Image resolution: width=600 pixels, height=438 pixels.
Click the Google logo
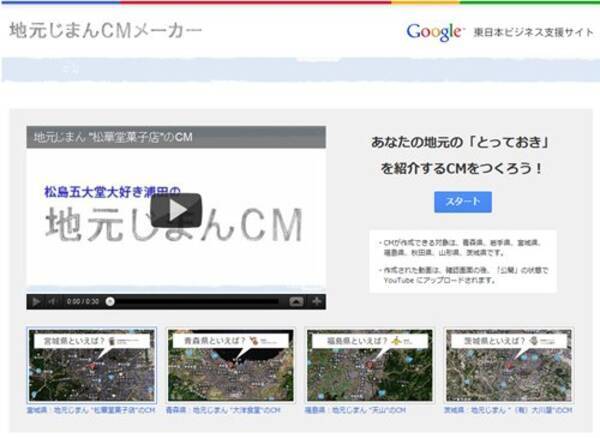coord(435,32)
